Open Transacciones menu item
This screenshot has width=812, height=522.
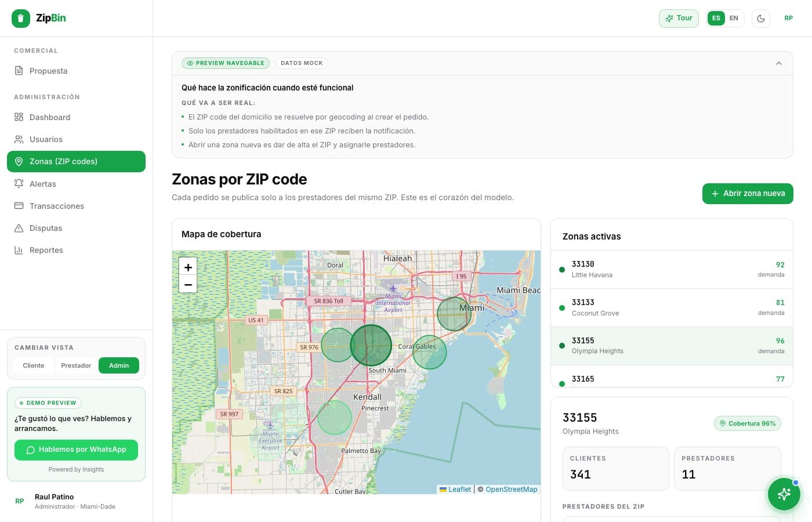point(76,206)
